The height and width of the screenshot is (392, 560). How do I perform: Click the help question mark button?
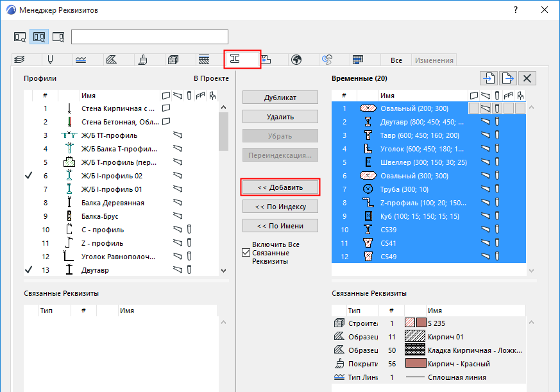coord(516,10)
